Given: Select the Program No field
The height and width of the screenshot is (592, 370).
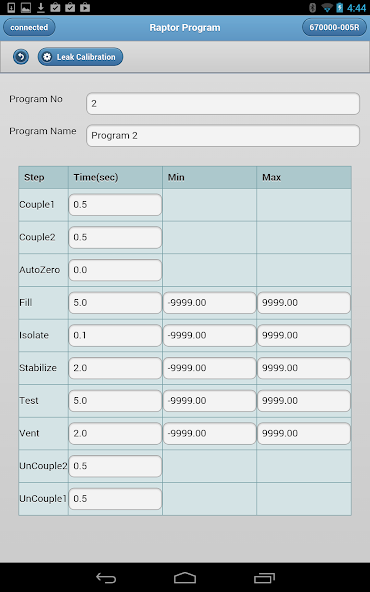Looking at the screenshot, I should point(223,103).
